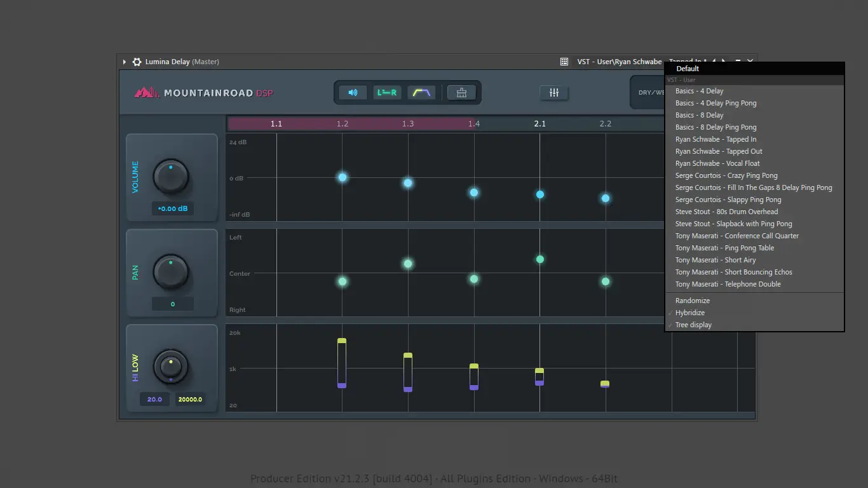Click the 20000.0 high cut value field

190,399
